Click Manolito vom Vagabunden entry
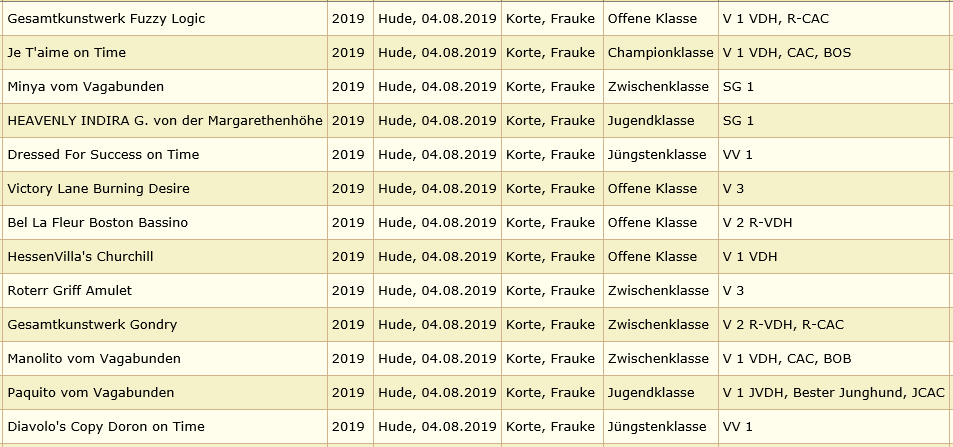Image resolution: width=953 pixels, height=447 pixels. tap(94, 359)
